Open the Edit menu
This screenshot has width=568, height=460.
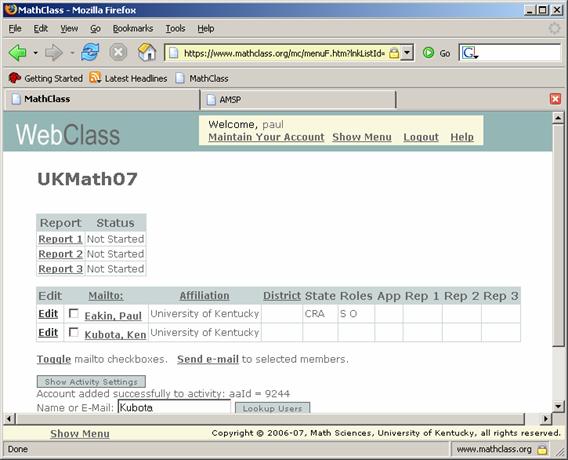coord(41,28)
